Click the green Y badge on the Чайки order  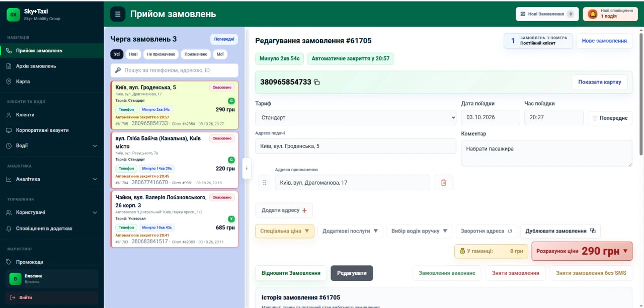(x=231, y=219)
